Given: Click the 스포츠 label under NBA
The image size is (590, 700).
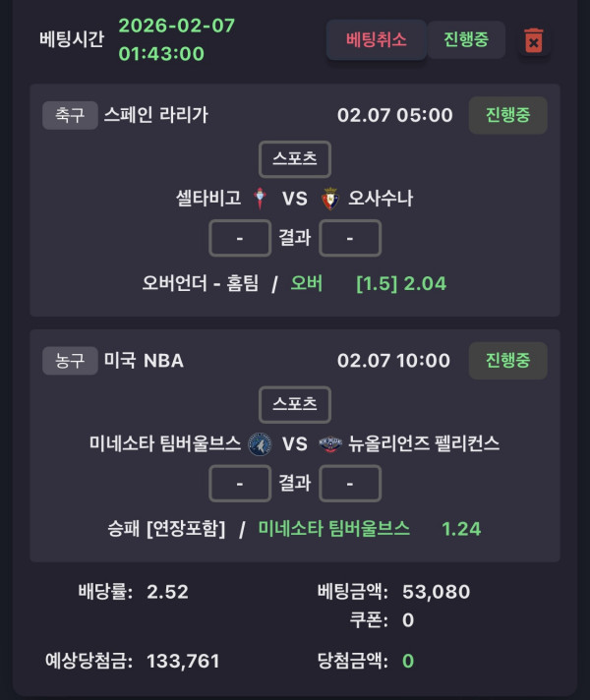Looking at the screenshot, I should point(295,404).
